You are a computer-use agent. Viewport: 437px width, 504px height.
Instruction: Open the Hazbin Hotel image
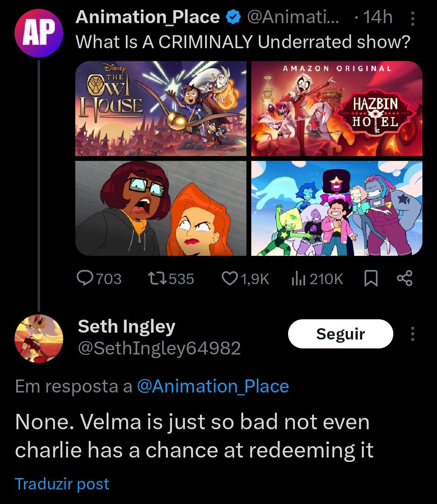point(337,108)
